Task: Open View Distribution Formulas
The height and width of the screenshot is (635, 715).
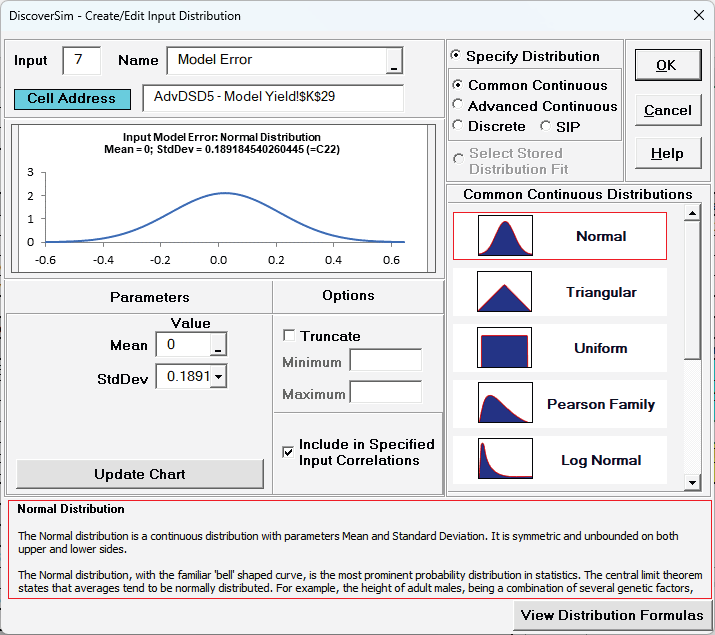Action: click(613, 615)
